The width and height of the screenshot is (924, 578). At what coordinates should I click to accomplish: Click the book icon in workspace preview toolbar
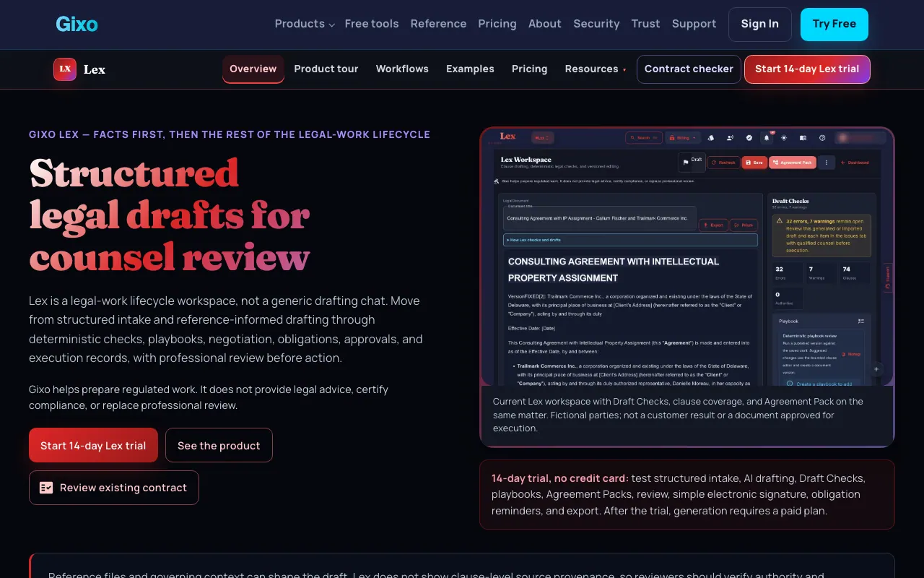[x=803, y=137]
